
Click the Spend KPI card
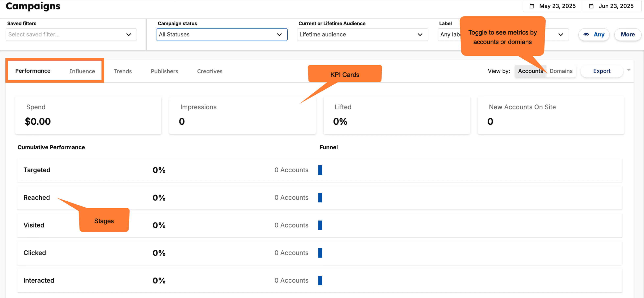[88, 115]
